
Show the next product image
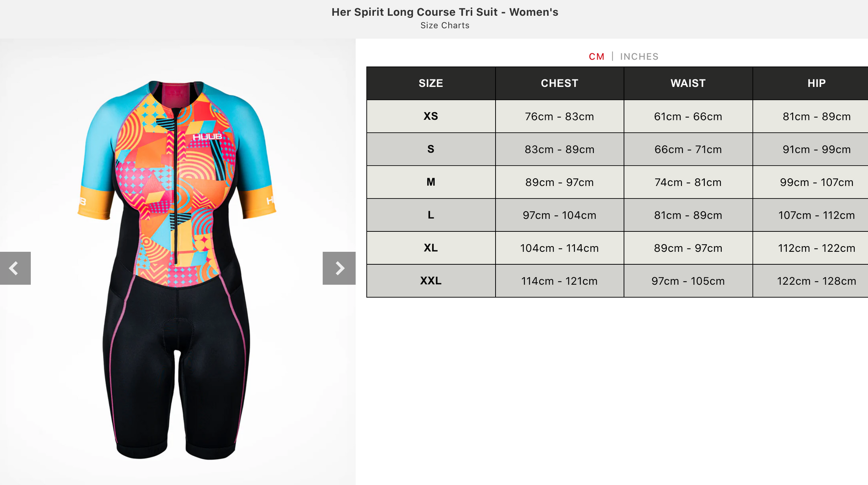tap(339, 268)
